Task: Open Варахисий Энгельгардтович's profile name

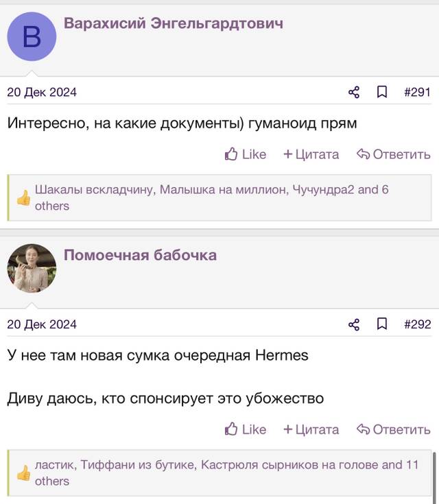Action: [x=174, y=23]
